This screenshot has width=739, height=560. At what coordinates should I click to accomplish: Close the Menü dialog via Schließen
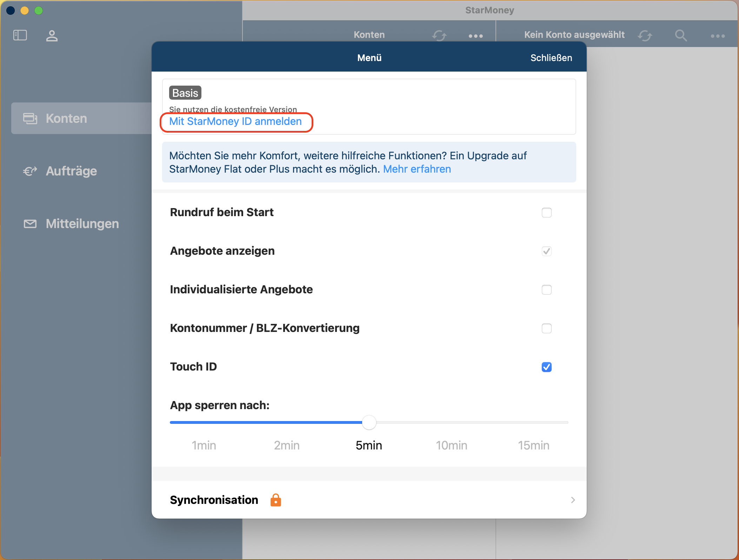click(551, 58)
